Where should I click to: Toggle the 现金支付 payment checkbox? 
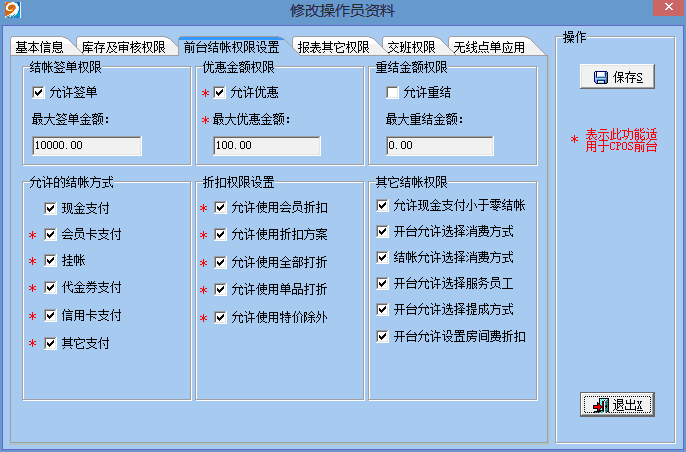(x=51, y=209)
